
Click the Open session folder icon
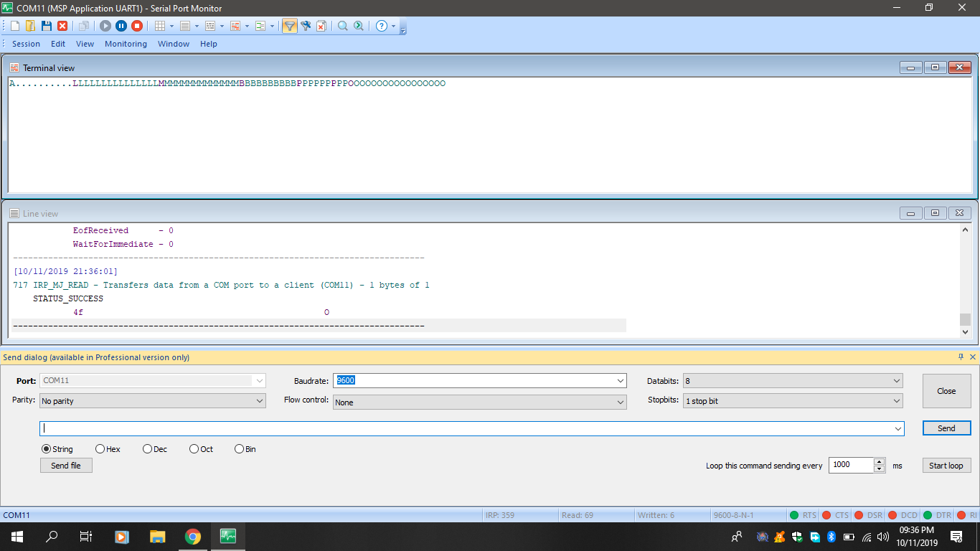(x=30, y=26)
